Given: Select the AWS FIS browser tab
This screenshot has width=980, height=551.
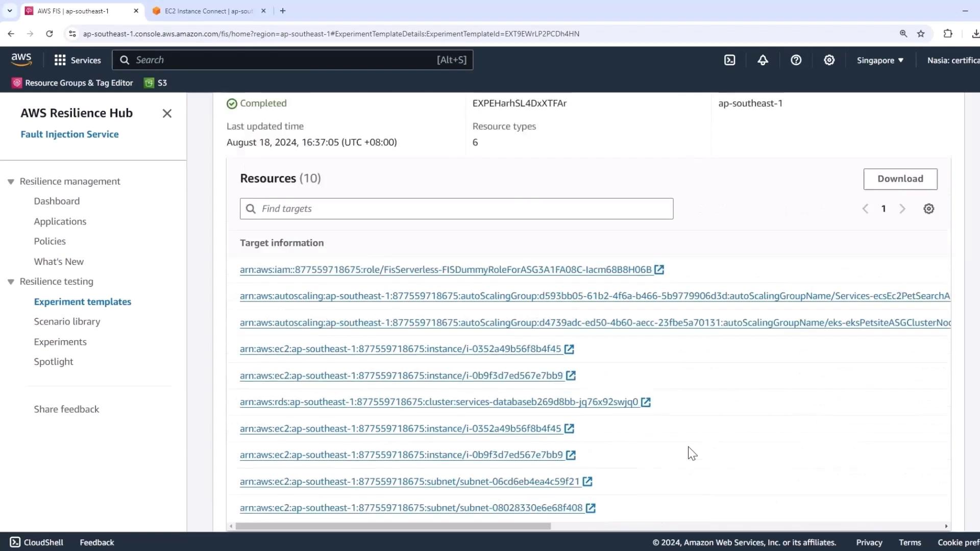Looking at the screenshot, I should 82,11.
